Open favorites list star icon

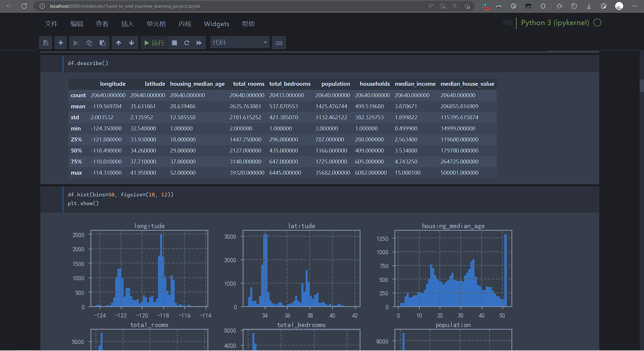coord(559,6)
